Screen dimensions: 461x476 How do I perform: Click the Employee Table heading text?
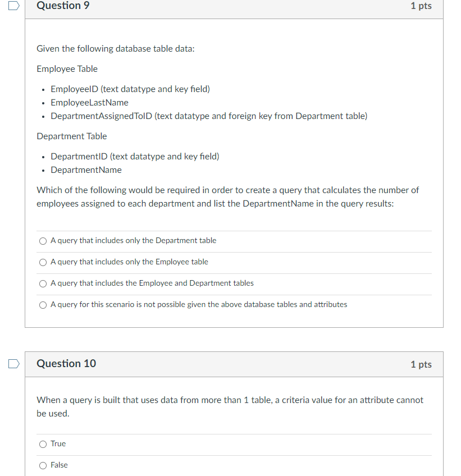point(67,68)
